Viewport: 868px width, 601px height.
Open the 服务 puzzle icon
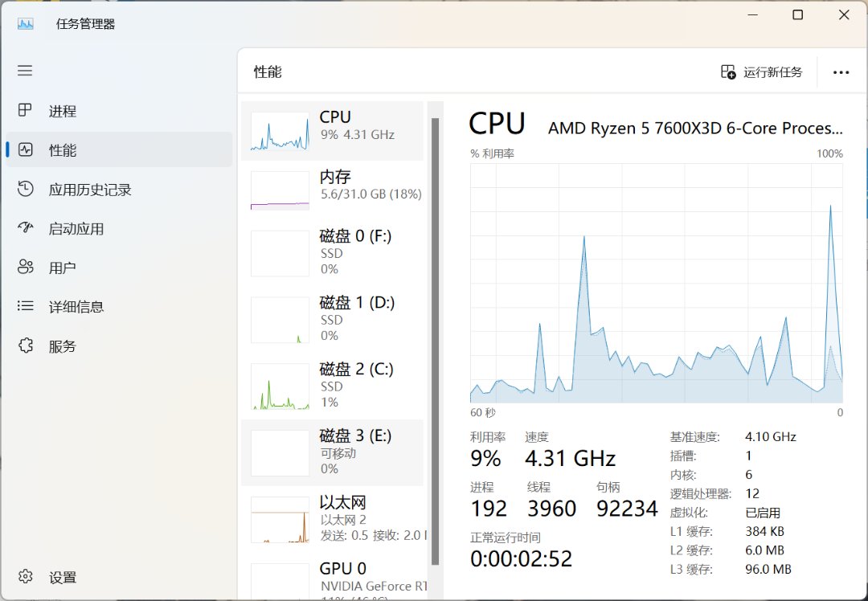pyautogui.click(x=26, y=345)
